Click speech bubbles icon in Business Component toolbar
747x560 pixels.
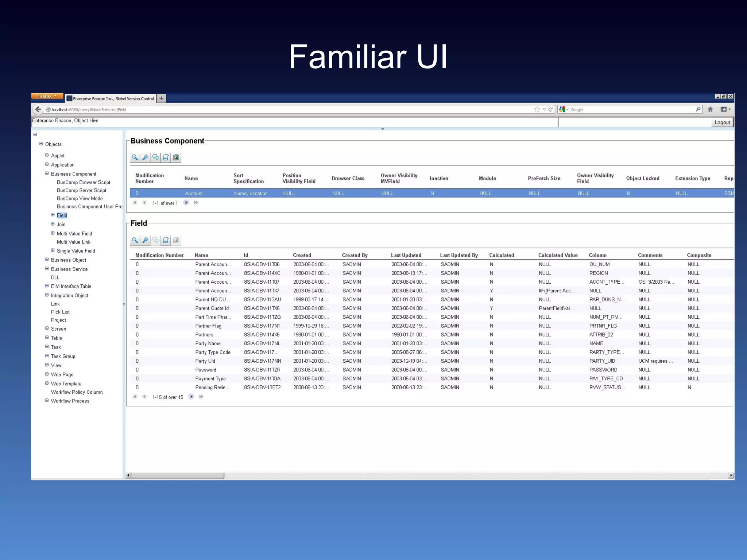click(x=155, y=157)
